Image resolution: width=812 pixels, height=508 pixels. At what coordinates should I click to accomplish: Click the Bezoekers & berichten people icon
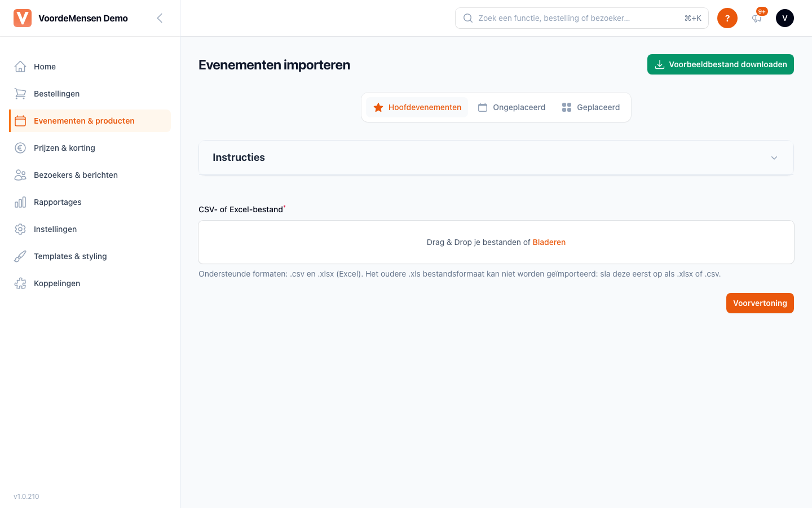pyautogui.click(x=20, y=175)
